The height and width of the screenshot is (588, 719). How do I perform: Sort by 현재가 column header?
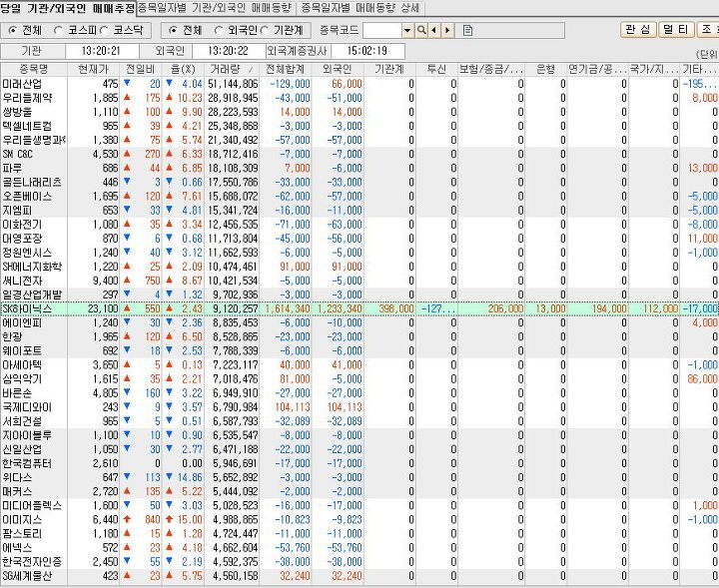(94, 69)
